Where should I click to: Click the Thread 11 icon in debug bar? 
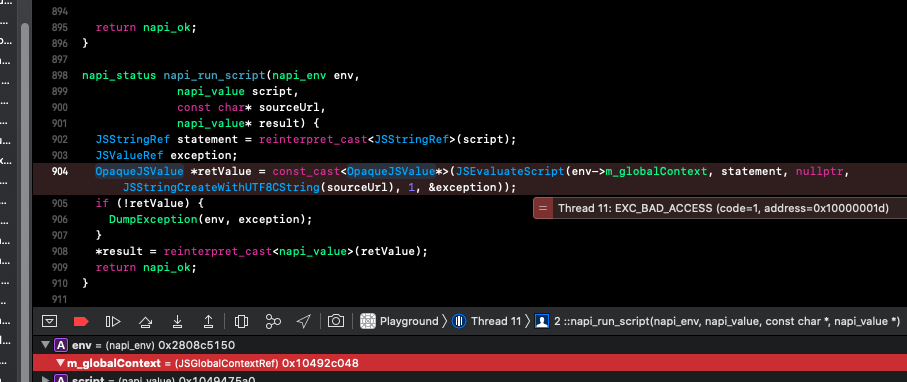click(459, 321)
